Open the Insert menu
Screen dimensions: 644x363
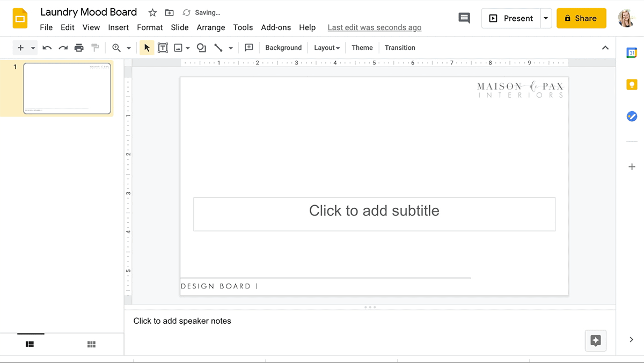(119, 27)
